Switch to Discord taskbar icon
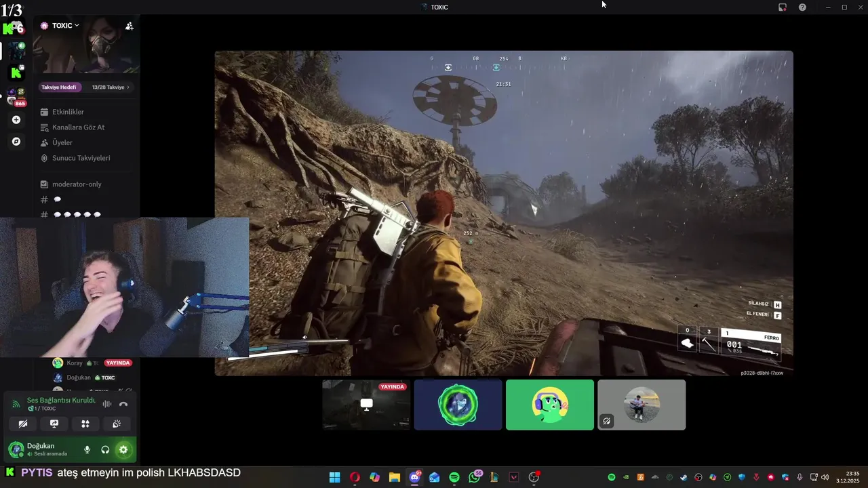Image resolution: width=868 pixels, height=488 pixels. point(414,477)
